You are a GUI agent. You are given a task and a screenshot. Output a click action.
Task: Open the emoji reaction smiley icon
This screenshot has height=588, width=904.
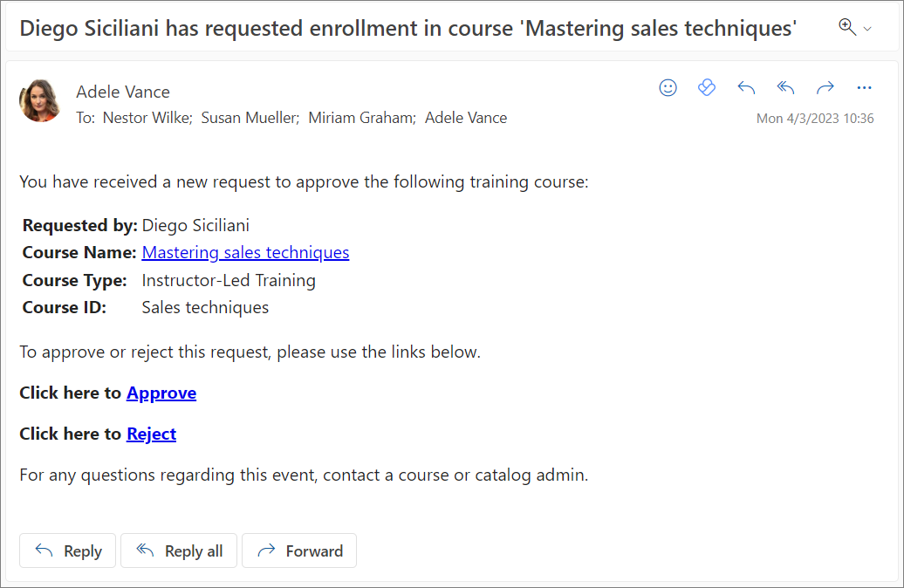pyautogui.click(x=668, y=87)
